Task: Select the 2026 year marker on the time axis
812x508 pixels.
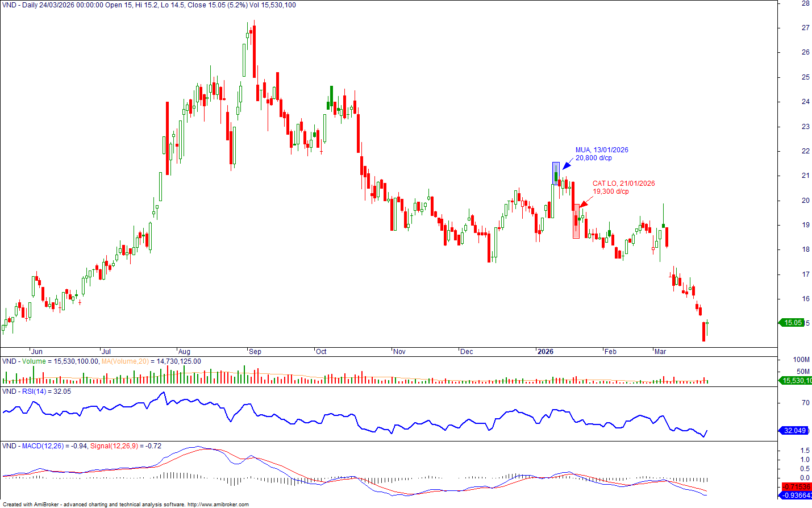Action: [545, 352]
